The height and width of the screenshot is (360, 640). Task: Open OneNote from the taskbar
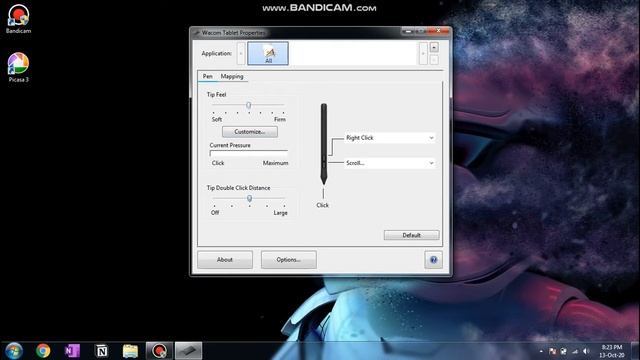click(x=72, y=351)
